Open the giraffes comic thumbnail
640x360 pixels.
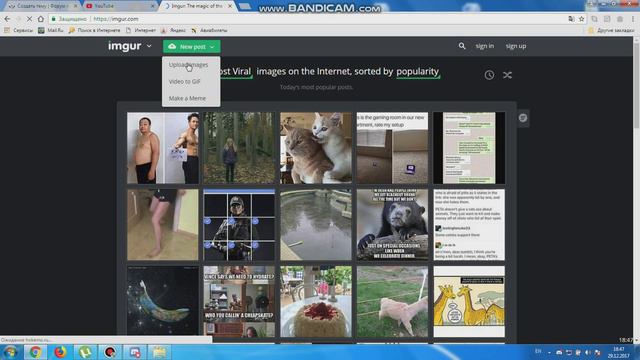[x=469, y=301]
